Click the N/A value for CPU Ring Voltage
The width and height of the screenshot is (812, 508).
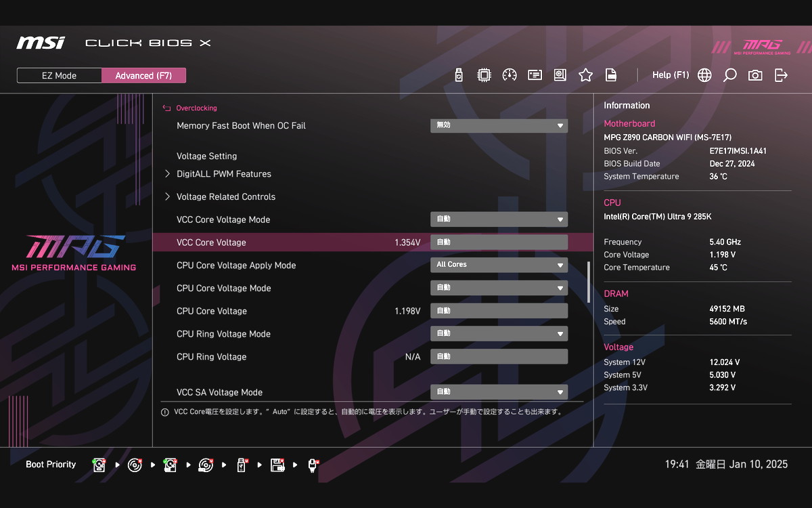[x=413, y=357]
